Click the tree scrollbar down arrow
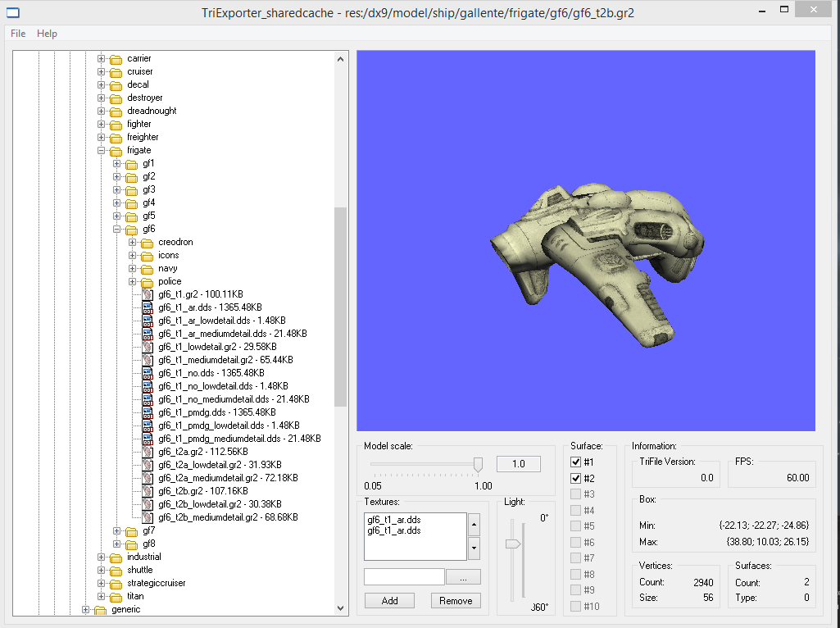 click(x=341, y=608)
